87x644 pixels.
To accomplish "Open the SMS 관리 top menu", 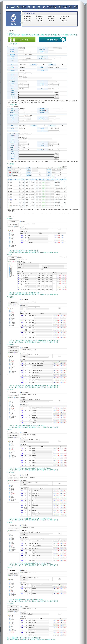I will click(60, 7).
